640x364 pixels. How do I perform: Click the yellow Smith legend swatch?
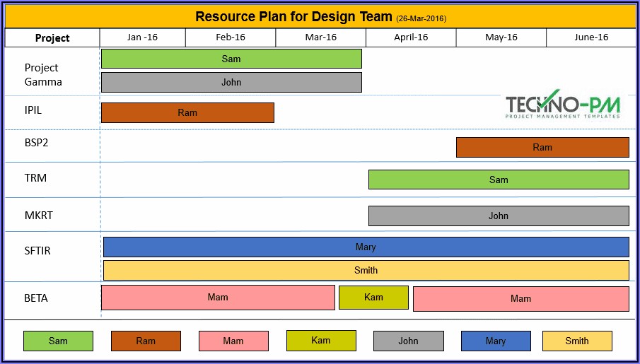coord(577,341)
